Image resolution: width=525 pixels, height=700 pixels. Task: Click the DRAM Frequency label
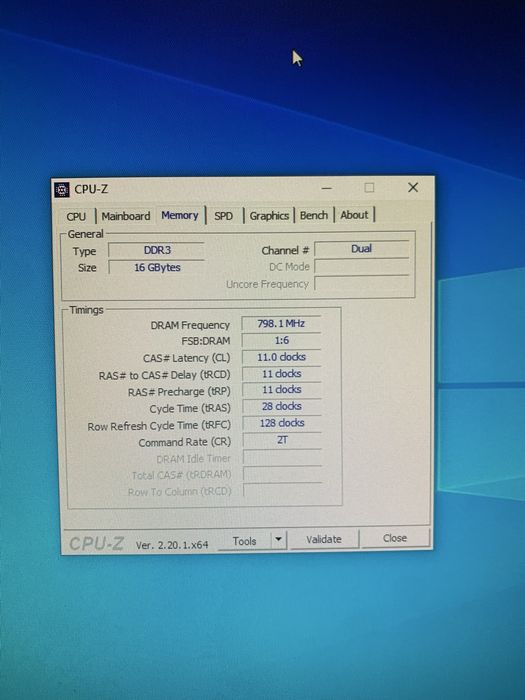coord(190,325)
